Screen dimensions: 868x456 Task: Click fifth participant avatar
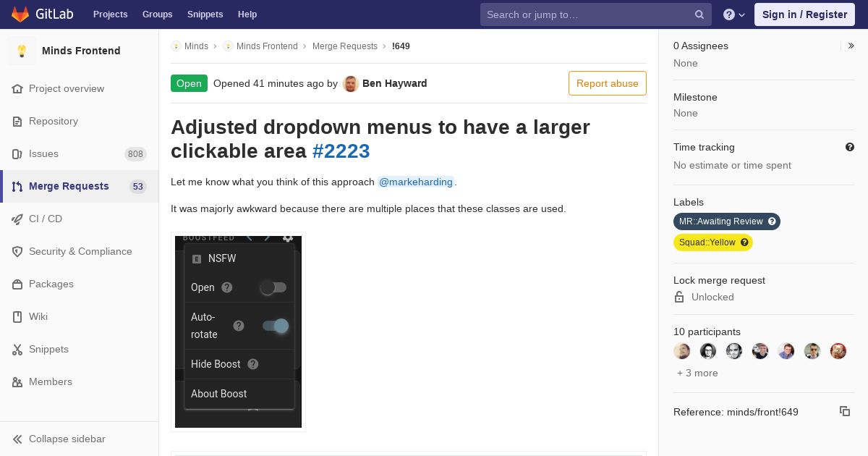pyautogui.click(x=786, y=351)
